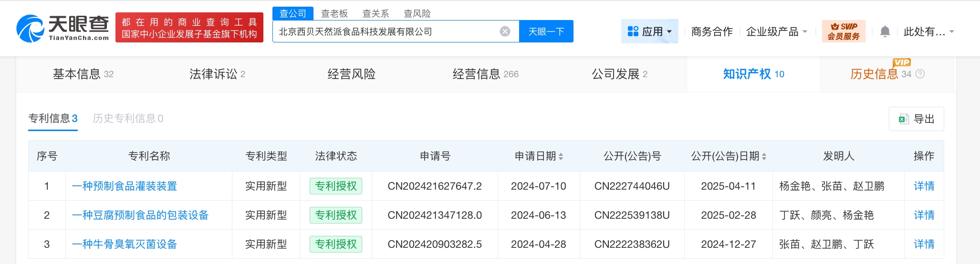The image size is (980, 264).
Task: Open patent 一种预制食品灌装装置
Action: (125, 186)
